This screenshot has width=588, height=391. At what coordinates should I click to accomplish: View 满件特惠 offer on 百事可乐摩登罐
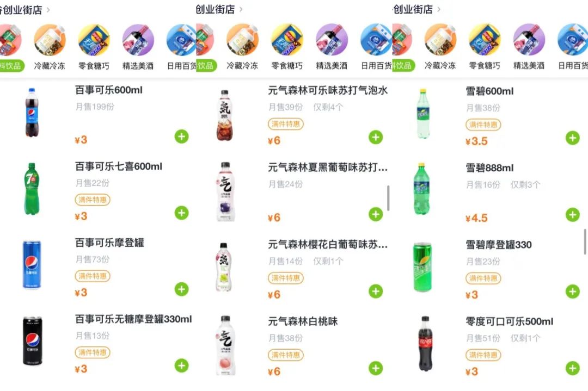[93, 276]
